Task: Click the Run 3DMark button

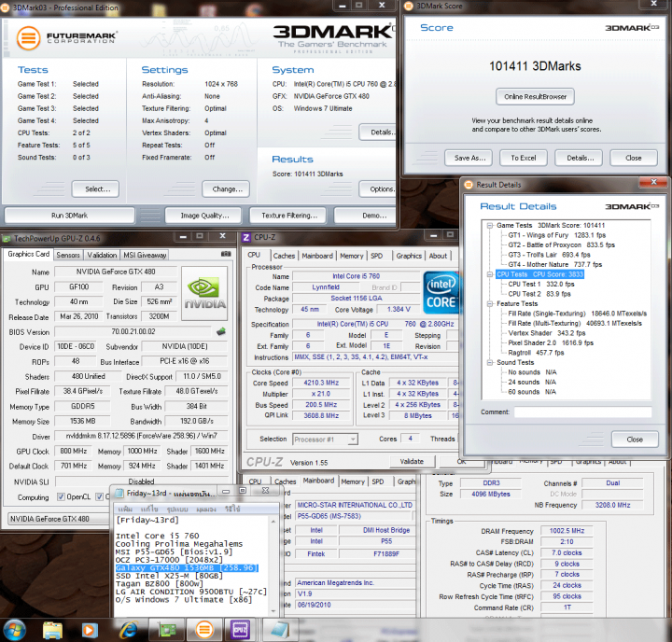Action: 69,216
